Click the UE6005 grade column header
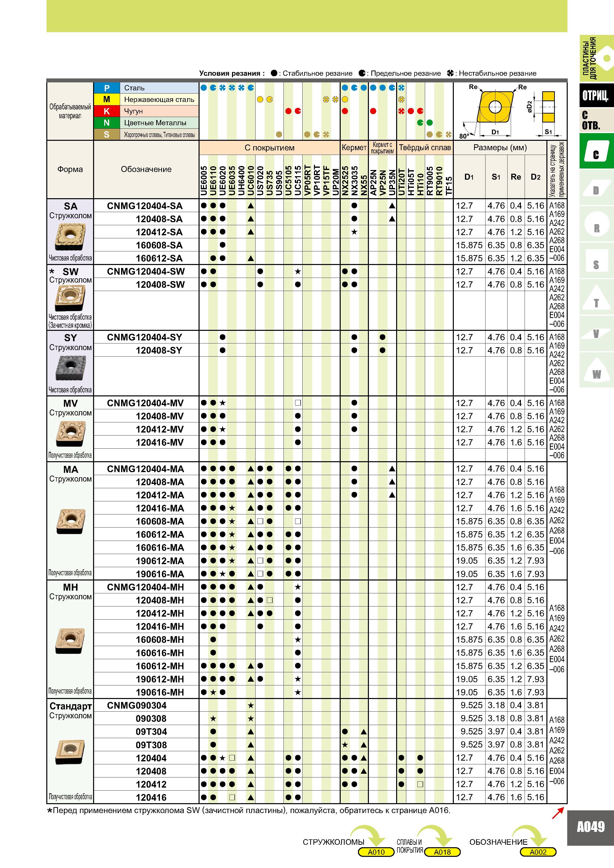Viewport: 614px width, 868px height. (x=204, y=181)
